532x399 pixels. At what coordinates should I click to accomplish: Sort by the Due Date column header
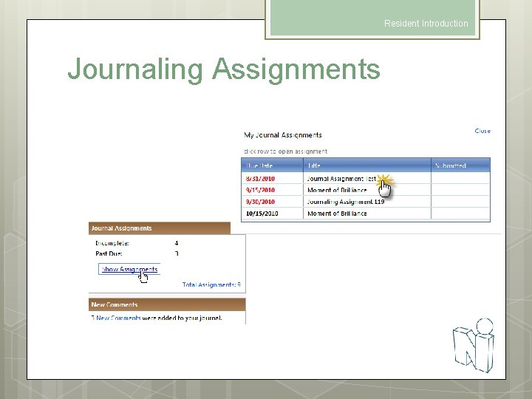273,166
